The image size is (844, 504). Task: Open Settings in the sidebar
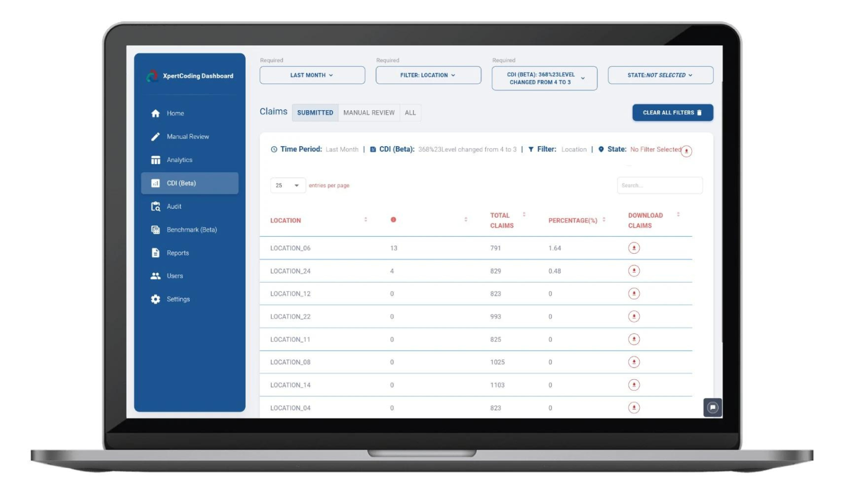(190, 299)
